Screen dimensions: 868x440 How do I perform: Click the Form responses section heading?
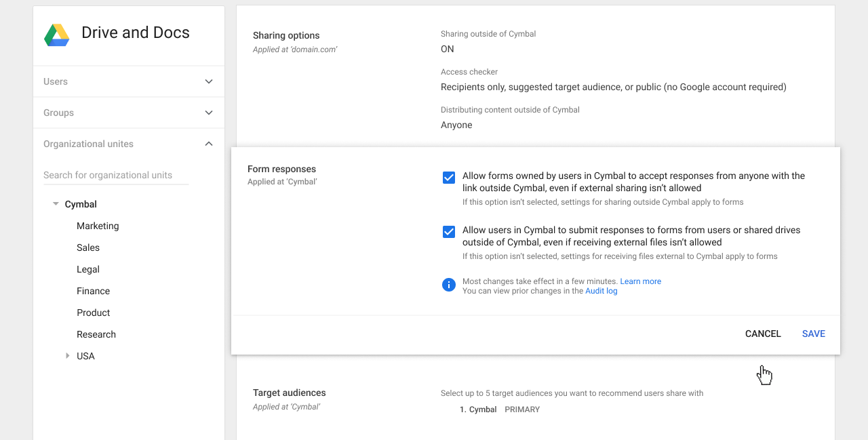[281, 169]
